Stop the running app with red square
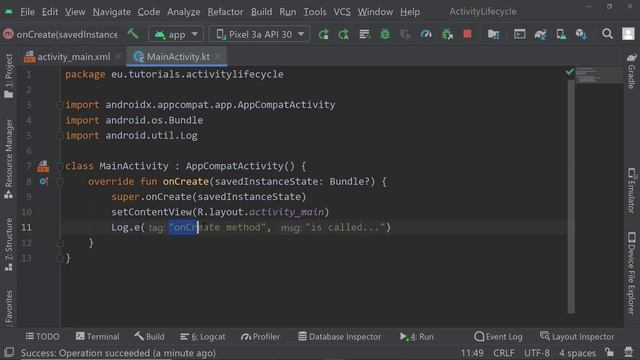Image resolution: width=640 pixels, height=360 pixels. (467, 34)
